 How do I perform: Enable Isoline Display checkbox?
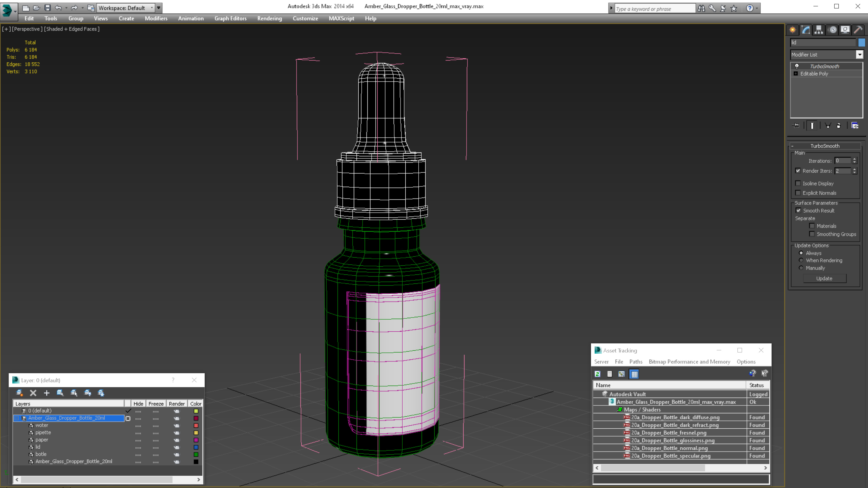click(x=798, y=183)
